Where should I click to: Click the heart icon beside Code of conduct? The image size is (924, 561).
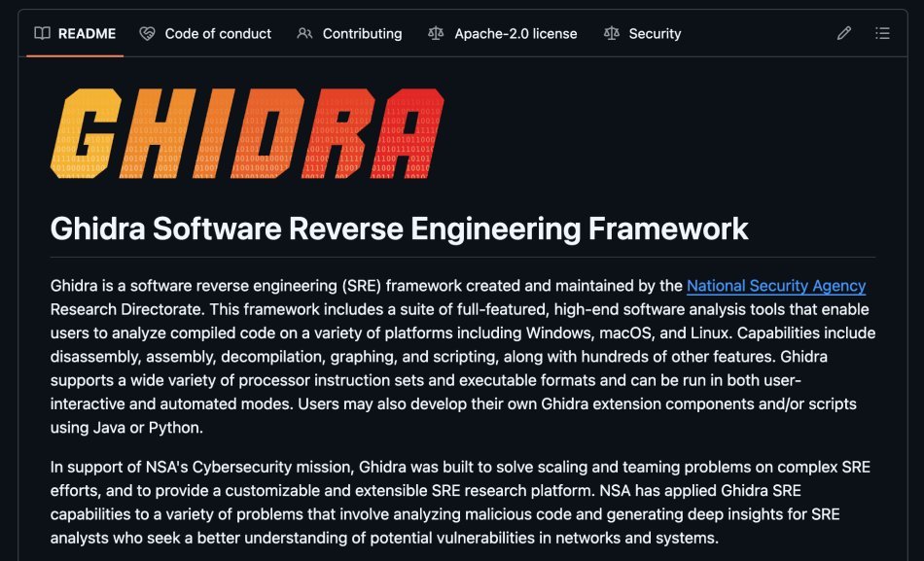(147, 34)
